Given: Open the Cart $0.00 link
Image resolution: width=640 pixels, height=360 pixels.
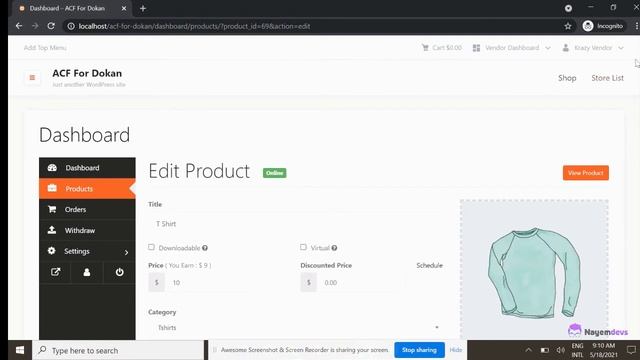Looking at the screenshot, I should click(442, 48).
